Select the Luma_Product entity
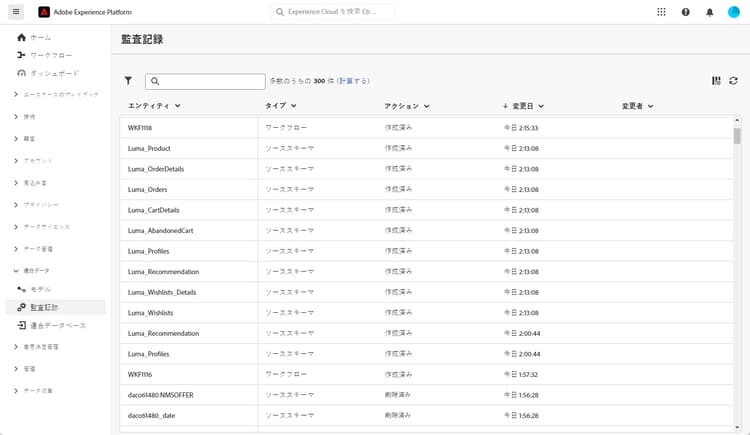Screen dimensions: 750x435 pos(149,148)
